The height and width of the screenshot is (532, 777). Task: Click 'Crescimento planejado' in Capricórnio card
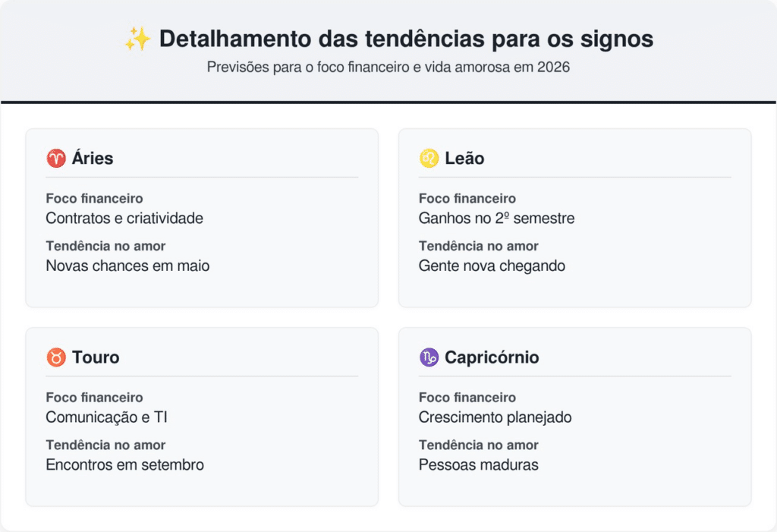pyautogui.click(x=495, y=417)
